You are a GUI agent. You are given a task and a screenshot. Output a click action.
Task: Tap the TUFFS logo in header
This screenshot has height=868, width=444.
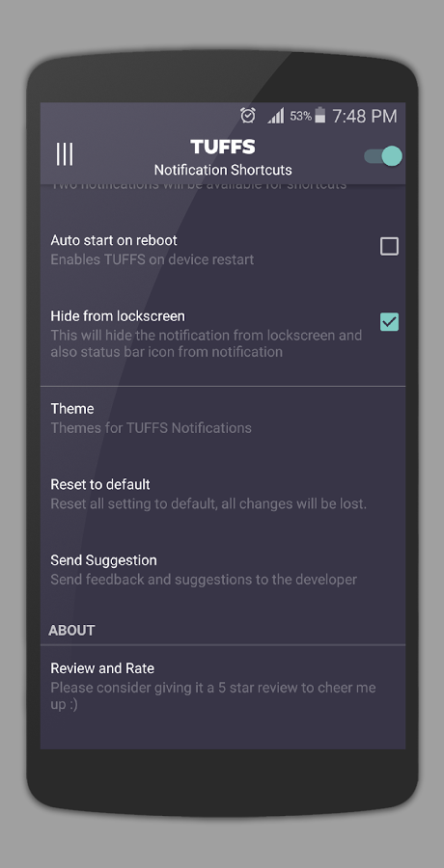pos(223,147)
